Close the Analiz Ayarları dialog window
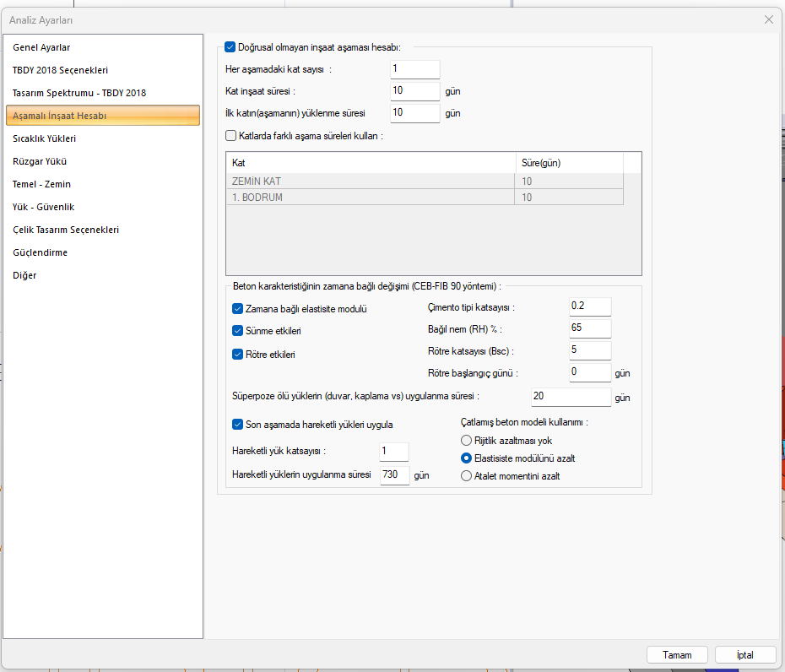This screenshot has height=672, width=785. tap(768, 19)
